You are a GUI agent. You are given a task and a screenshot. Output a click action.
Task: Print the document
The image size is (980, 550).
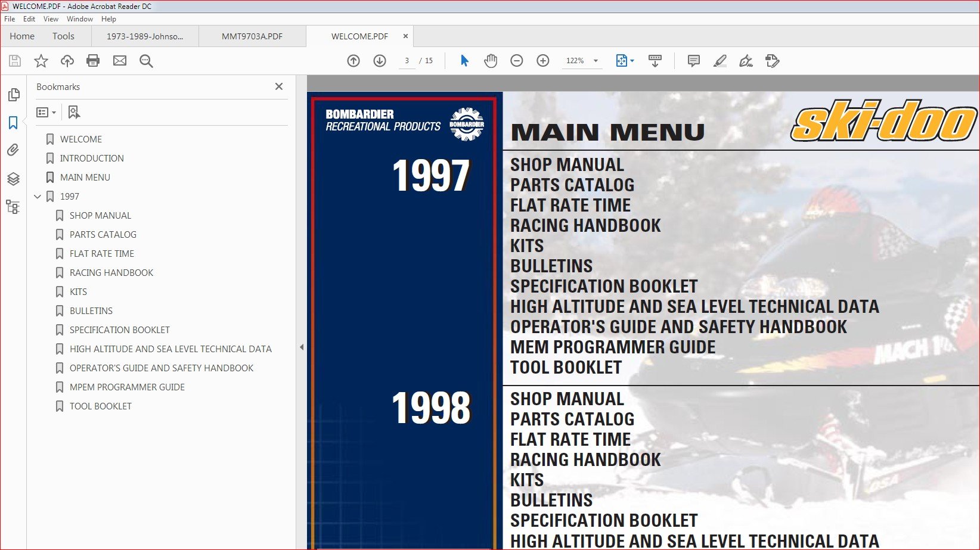point(93,61)
